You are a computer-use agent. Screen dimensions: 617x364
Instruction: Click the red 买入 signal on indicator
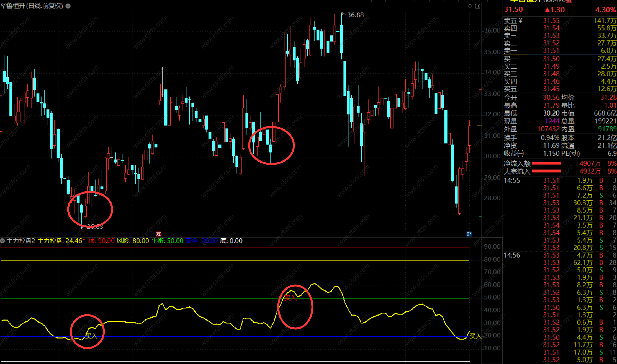(290, 298)
